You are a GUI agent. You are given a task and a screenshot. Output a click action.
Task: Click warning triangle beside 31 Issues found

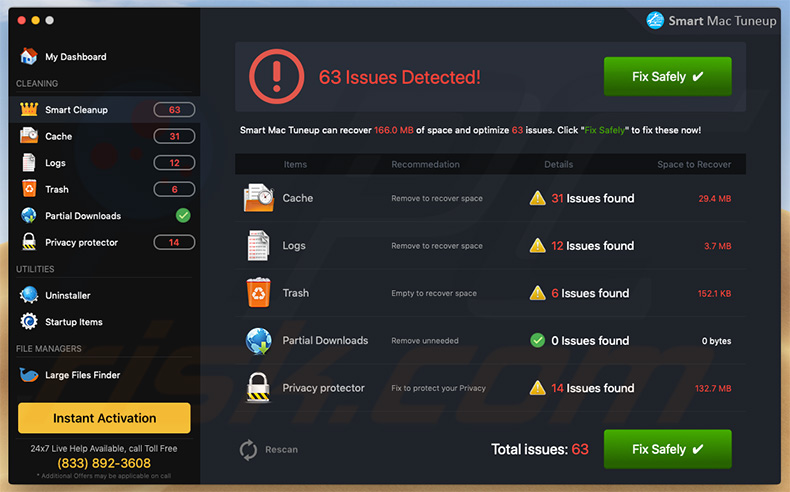point(538,198)
